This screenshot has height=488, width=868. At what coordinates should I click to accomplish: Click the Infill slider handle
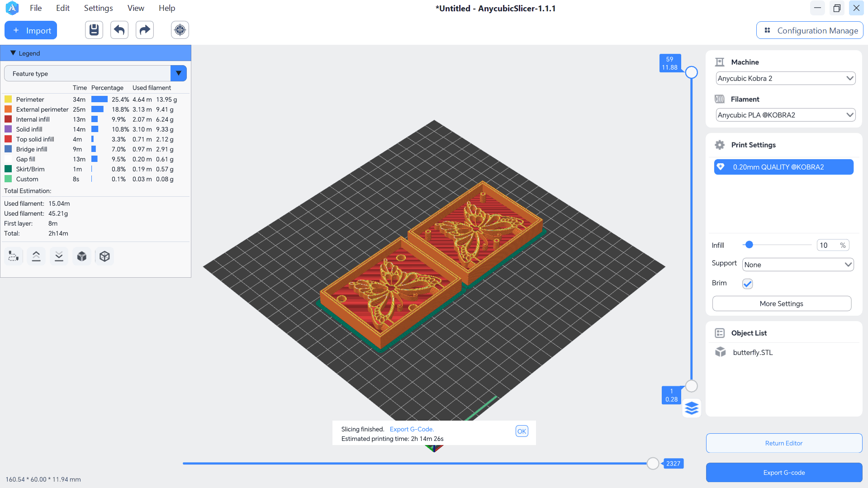point(749,245)
